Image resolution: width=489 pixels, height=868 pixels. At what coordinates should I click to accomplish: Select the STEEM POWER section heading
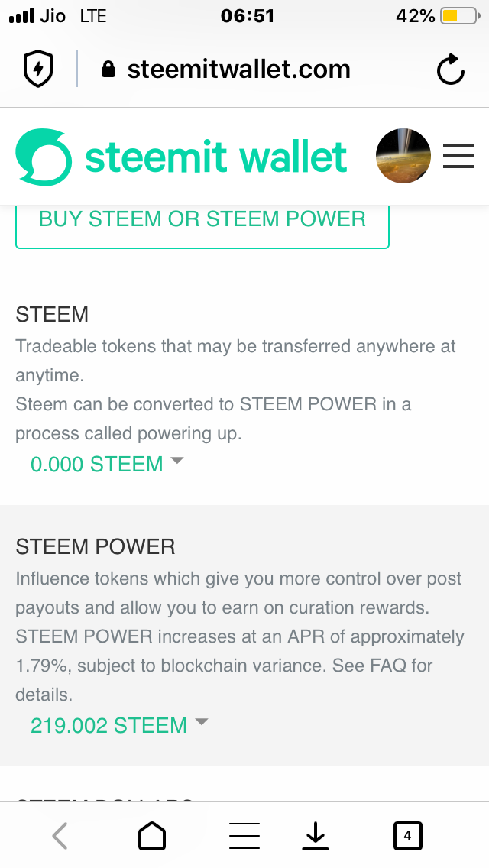click(96, 547)
